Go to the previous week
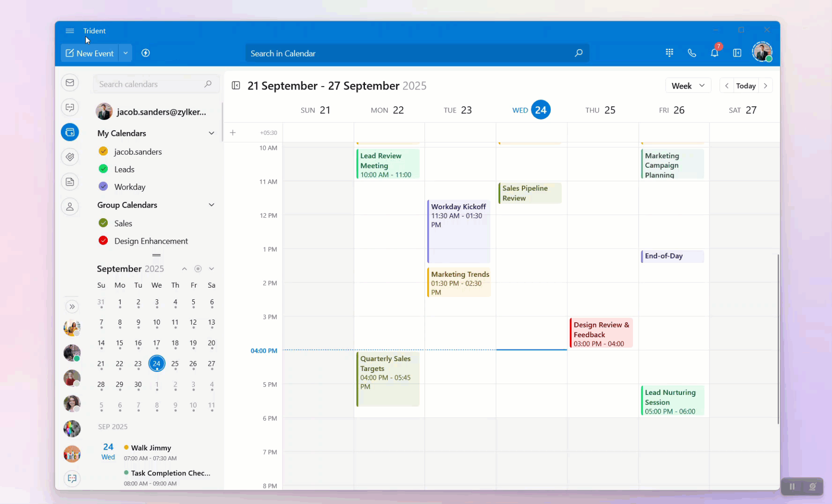Screen dimensions: 832x504 pos(727,86)
